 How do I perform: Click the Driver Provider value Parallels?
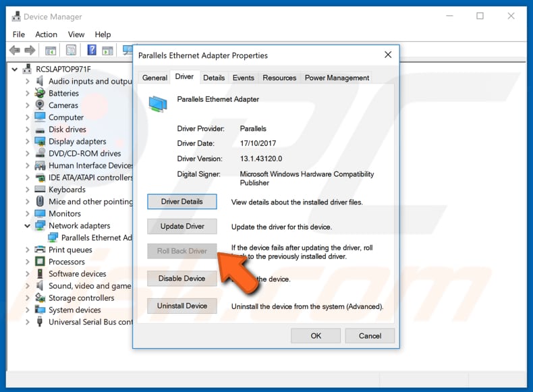point(253,129)
